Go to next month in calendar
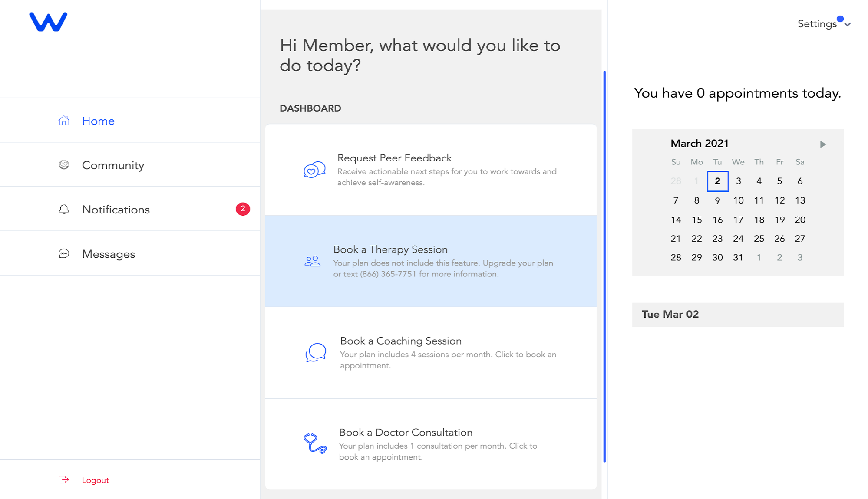Screen dimensions: 868x499 [x=823, y=144]
